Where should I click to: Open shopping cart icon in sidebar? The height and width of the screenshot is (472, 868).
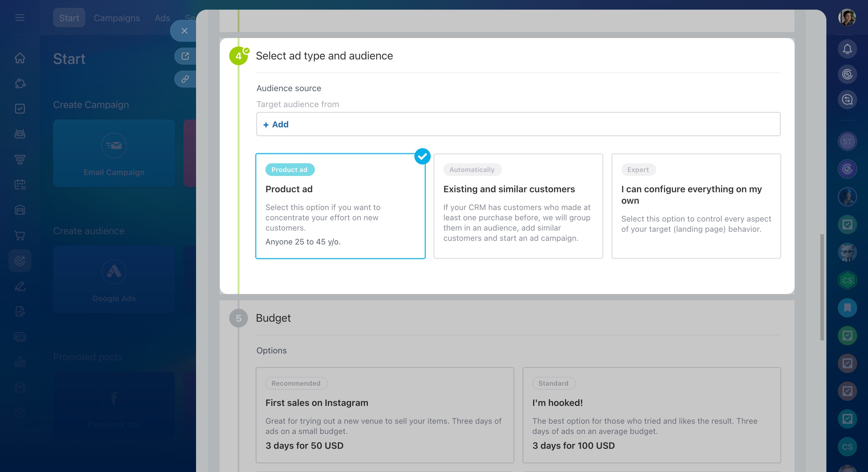[x=20, y=235]
